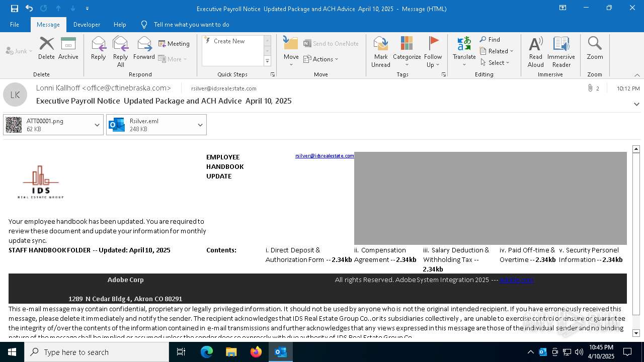
Task: Undo with the title bar arrow icon
Action: (x=29, y=9)
